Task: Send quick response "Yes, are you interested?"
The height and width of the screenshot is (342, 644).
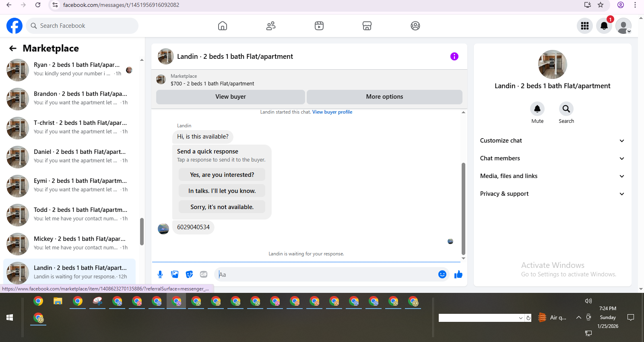Action: (x=222, y=175)
